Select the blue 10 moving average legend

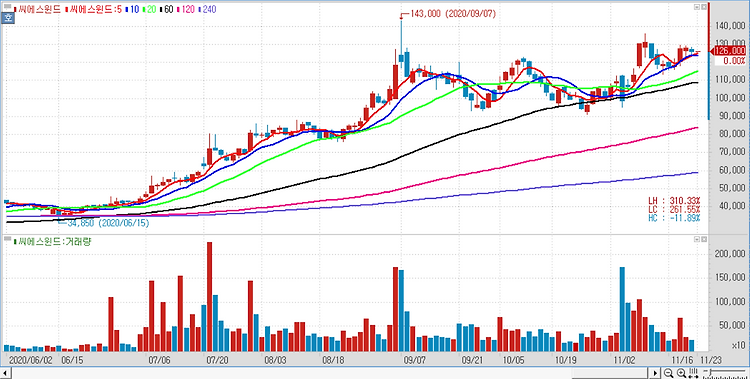131,9
